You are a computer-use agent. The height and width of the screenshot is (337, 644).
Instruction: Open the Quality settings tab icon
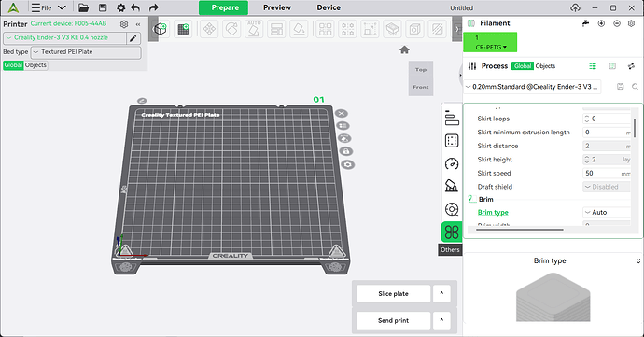tap(452, 118)
